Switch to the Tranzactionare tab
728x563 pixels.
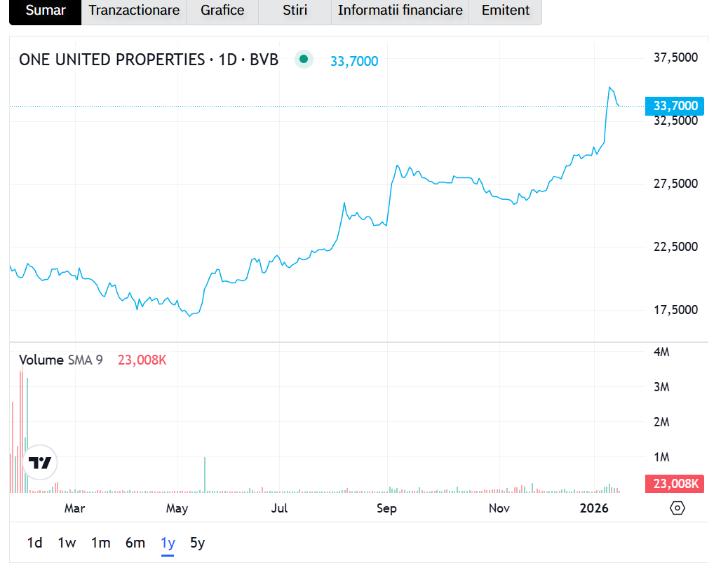[x=134, y=11]
